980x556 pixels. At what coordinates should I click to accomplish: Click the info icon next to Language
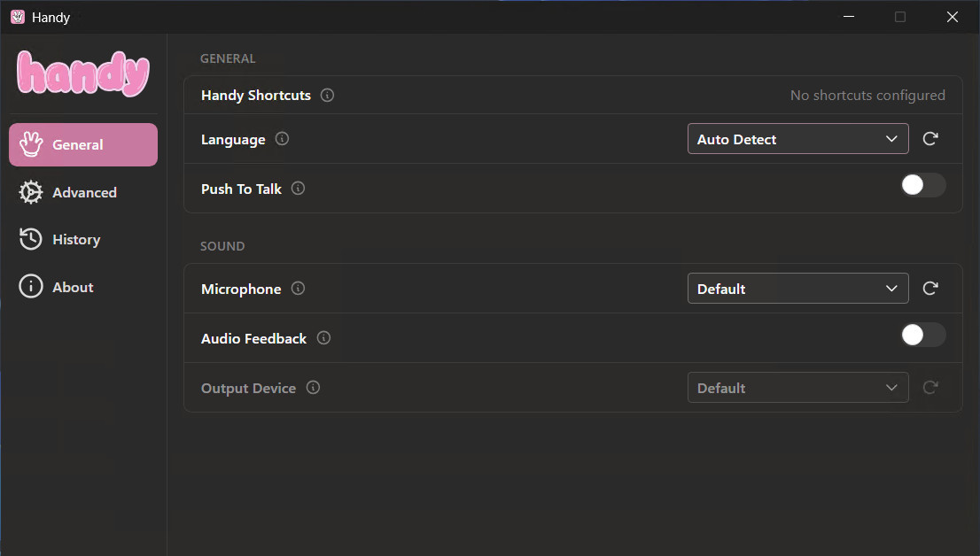pyautogui.click(x=282, y=139)
